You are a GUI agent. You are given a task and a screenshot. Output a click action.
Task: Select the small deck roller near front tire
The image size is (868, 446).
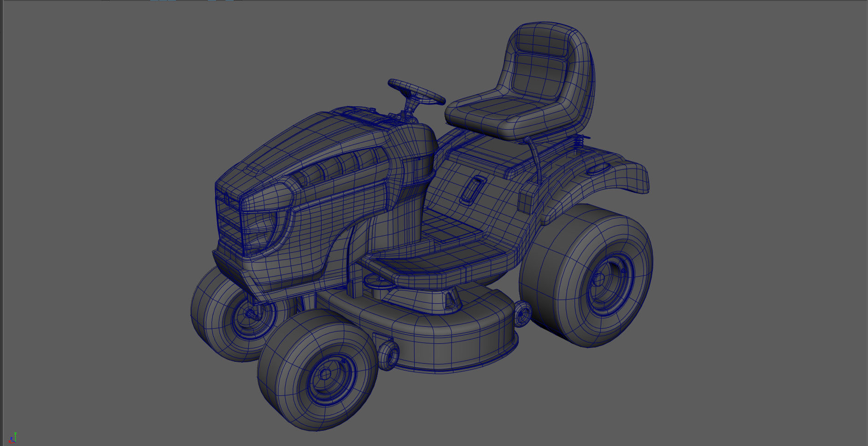click(x=388, y=355)
